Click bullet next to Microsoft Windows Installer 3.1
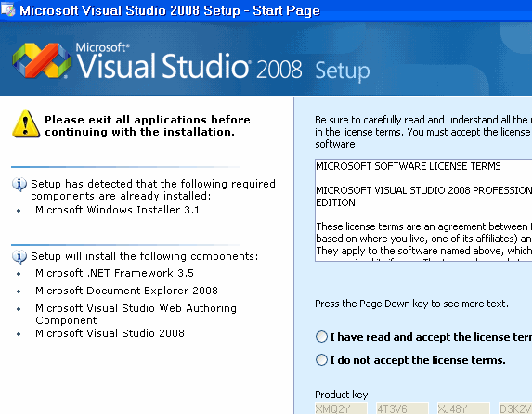Image resolution: width=532 pixels, height=414 pixels. pyautogui.click(x=19, y=211)
